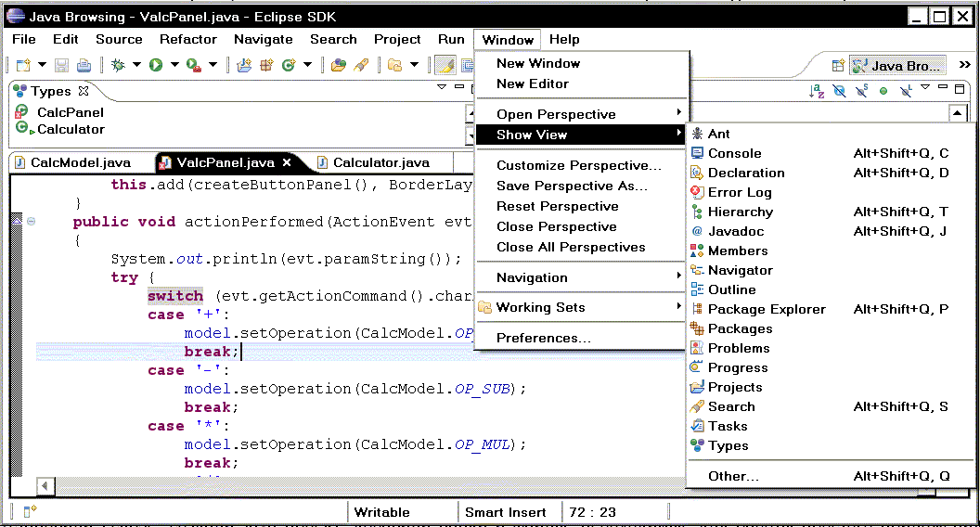This screenshot has width=980, height=527.
Task: Open the File menu
Action: 24,39
